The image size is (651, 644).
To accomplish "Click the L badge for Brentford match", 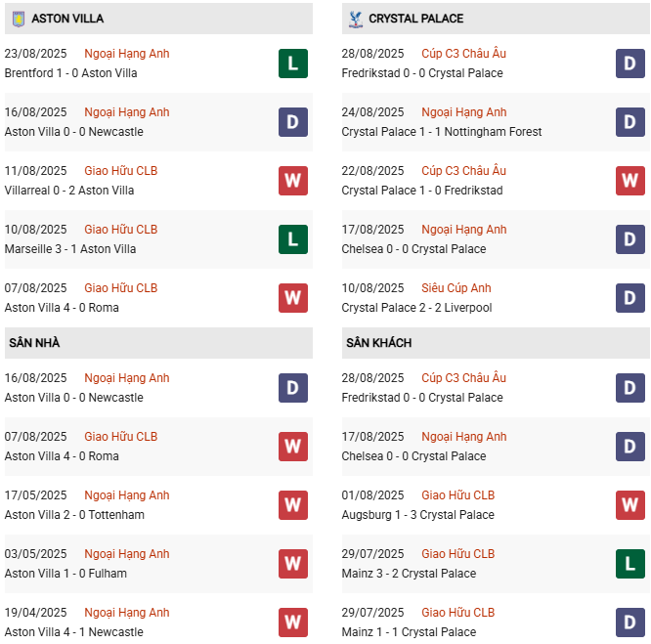I will click(293, 64).
